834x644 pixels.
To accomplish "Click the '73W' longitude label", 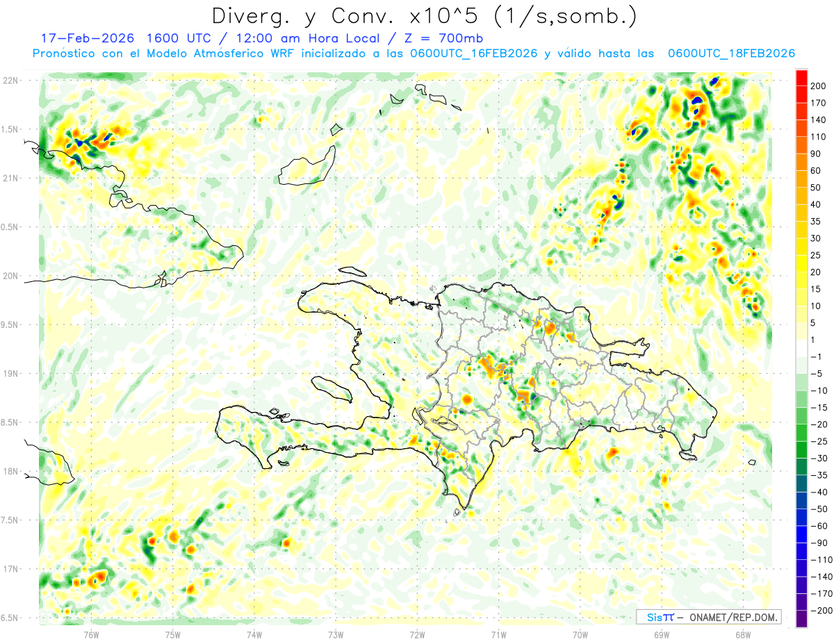I will click(336, 634).
